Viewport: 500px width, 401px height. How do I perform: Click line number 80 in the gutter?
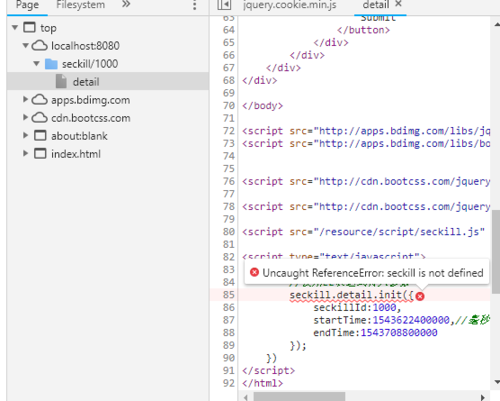[x=229, y=232]
